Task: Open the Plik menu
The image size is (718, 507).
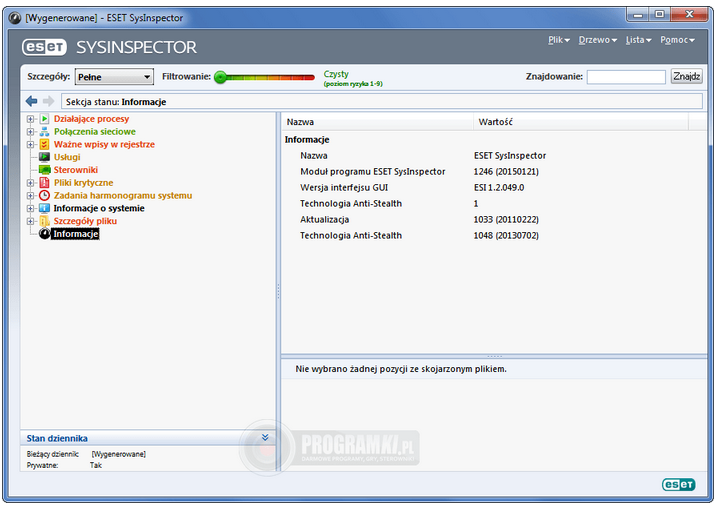Action: click(x=559, y=40)
